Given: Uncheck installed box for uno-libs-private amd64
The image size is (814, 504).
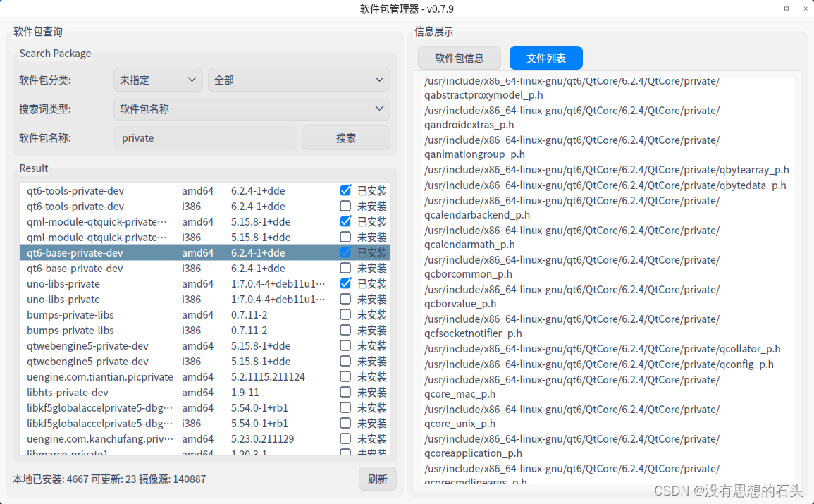Looking at the screenshot, I should [x=345, y=283].
